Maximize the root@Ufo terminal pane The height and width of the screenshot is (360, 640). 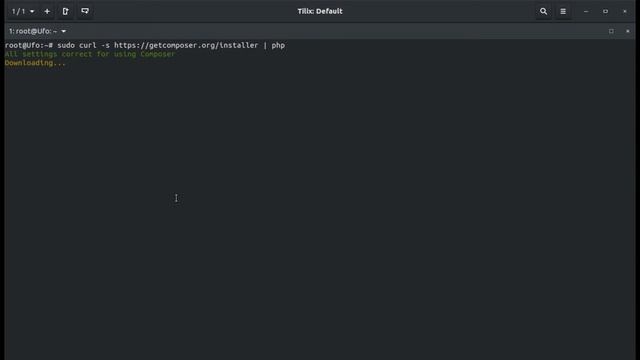(x=611, y=31)
